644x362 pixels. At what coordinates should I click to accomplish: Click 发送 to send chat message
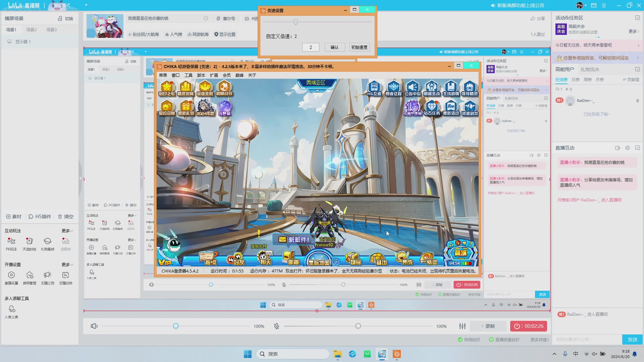[x=632, y=340]
